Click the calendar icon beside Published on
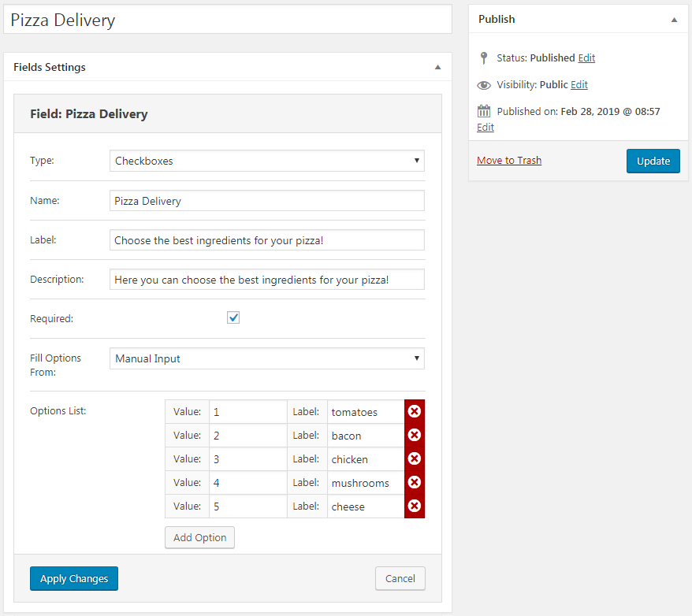Image resolution: width=692 pixels, height=616 pixels. coord(484,111)
